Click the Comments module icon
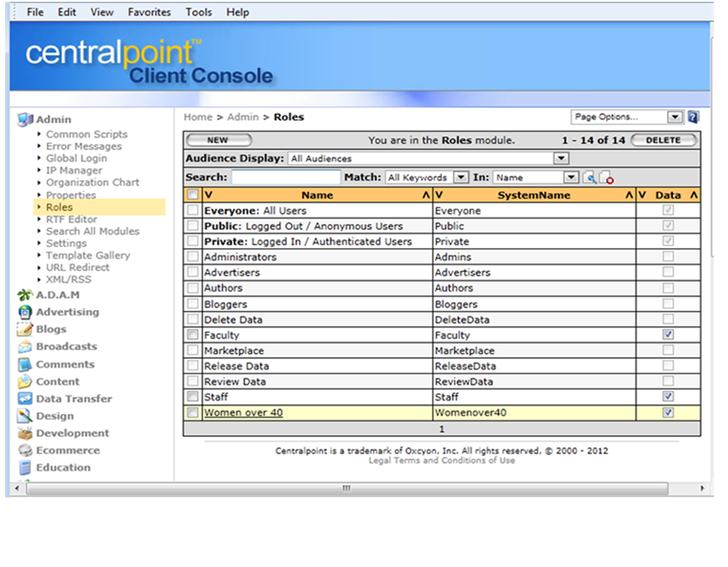Image resolution: width=728 pixels, height=567 pixels. [25, 364]
